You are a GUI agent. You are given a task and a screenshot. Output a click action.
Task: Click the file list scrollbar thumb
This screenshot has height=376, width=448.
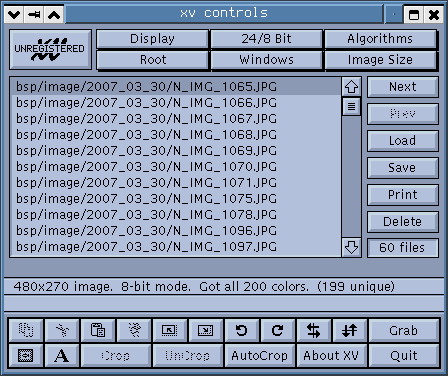click(351, 106)
